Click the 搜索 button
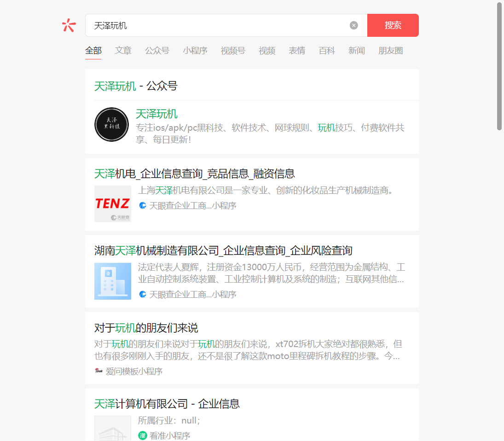504x441 pixels. click(x=393, y=25)
